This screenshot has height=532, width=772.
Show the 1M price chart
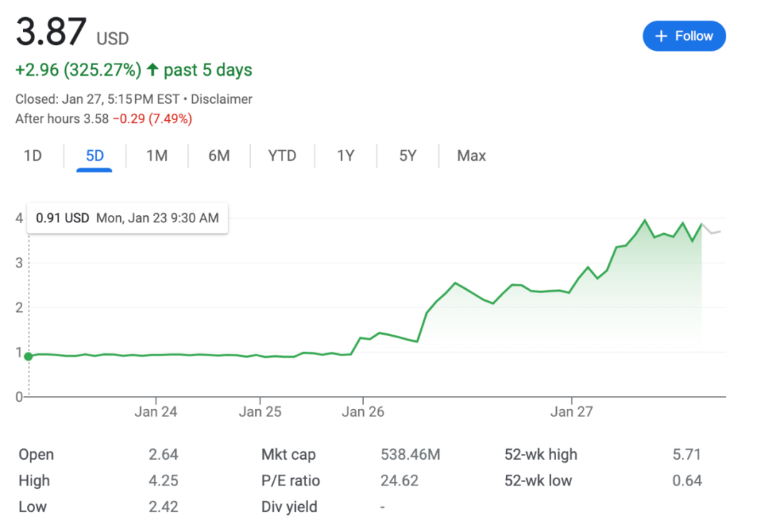(157, 156)
